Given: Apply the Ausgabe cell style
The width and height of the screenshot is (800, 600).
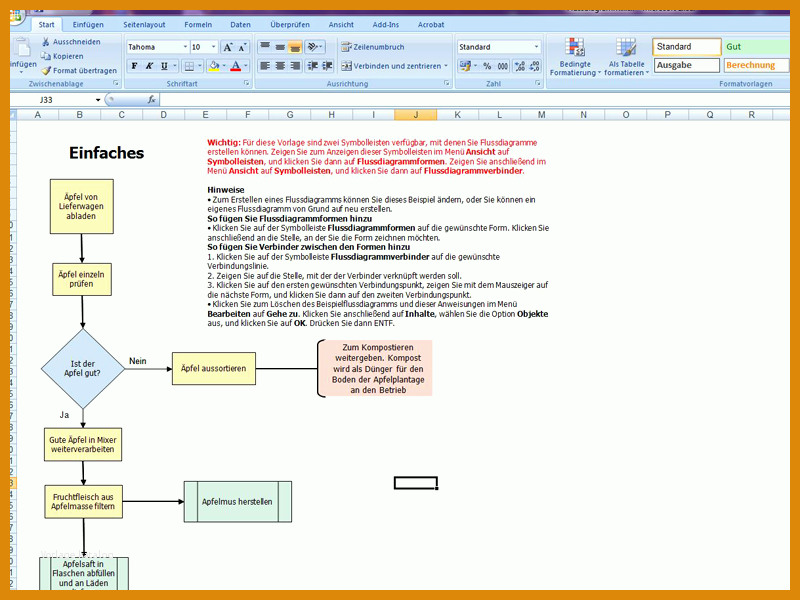Looking at the screenshot, I should 687,65.
